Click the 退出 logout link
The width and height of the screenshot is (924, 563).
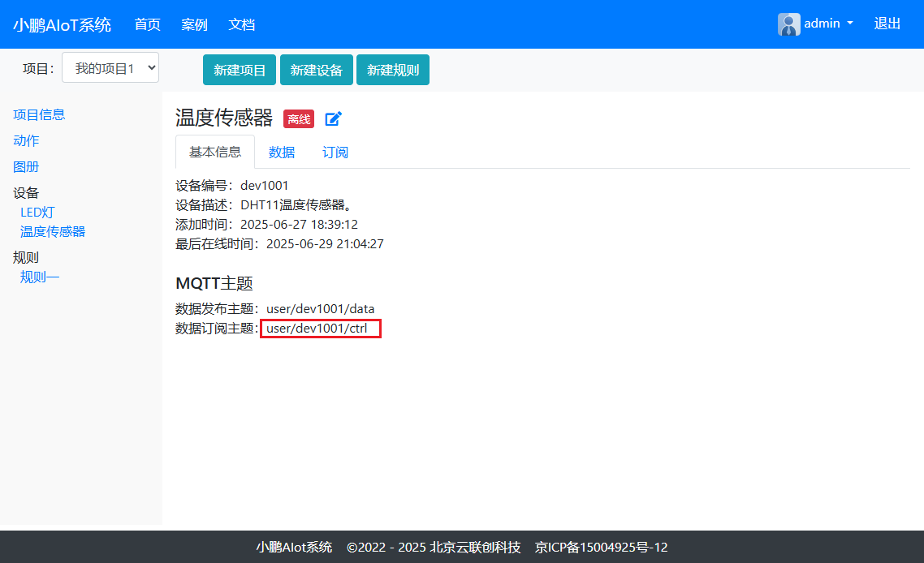[x=887, y=24]
